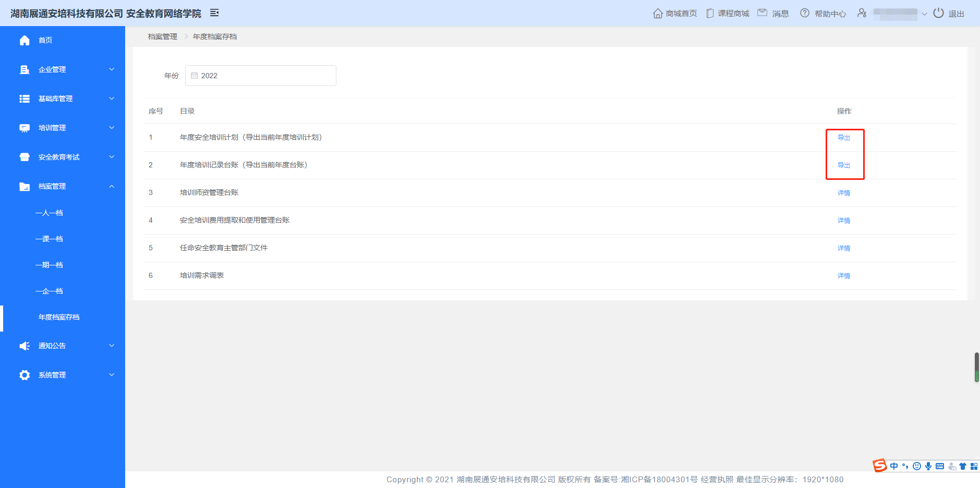980x488 pixels.
Task: Click the 基础库管理 list icon
Action: (x=25, y=99)
